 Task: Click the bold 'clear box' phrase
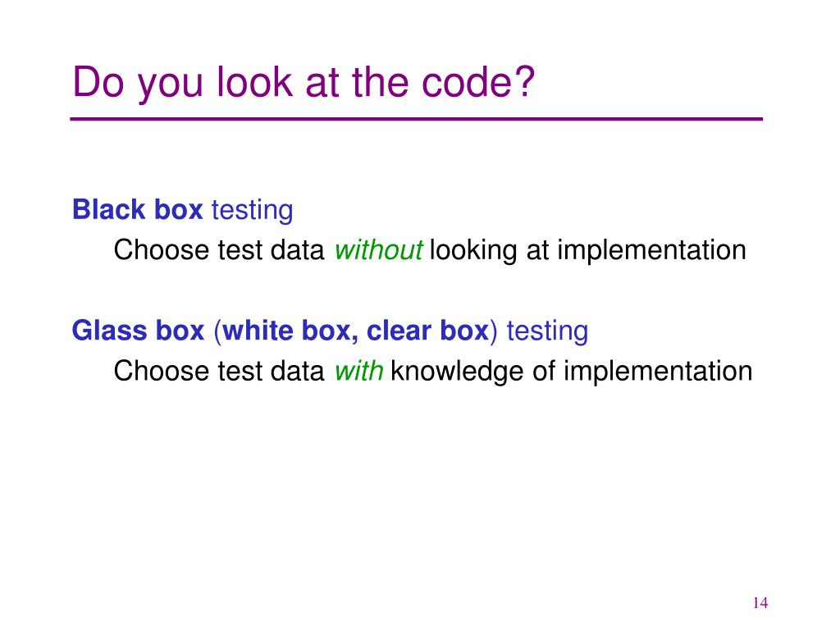coord(428,331)
